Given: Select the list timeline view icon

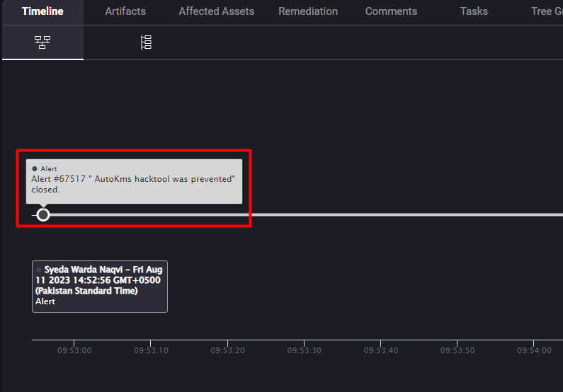Looking at the screenshot, I should click(x=146, y=42).
